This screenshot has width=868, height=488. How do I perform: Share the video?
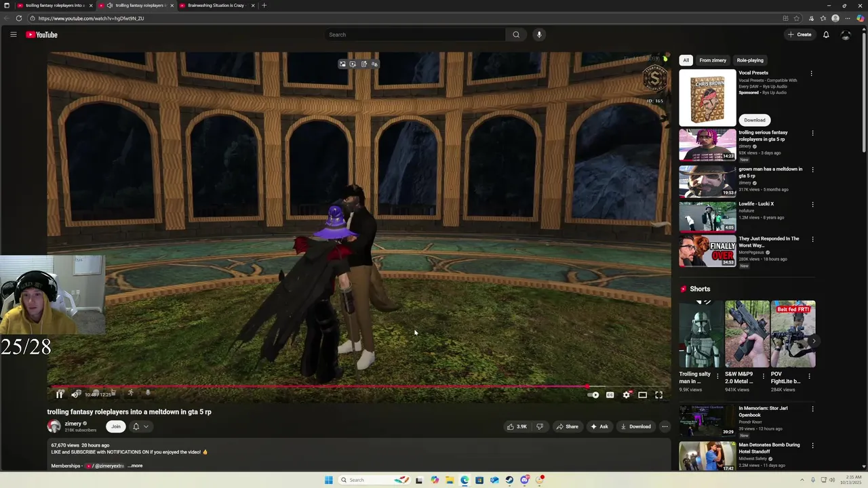(x=567, y=426)
